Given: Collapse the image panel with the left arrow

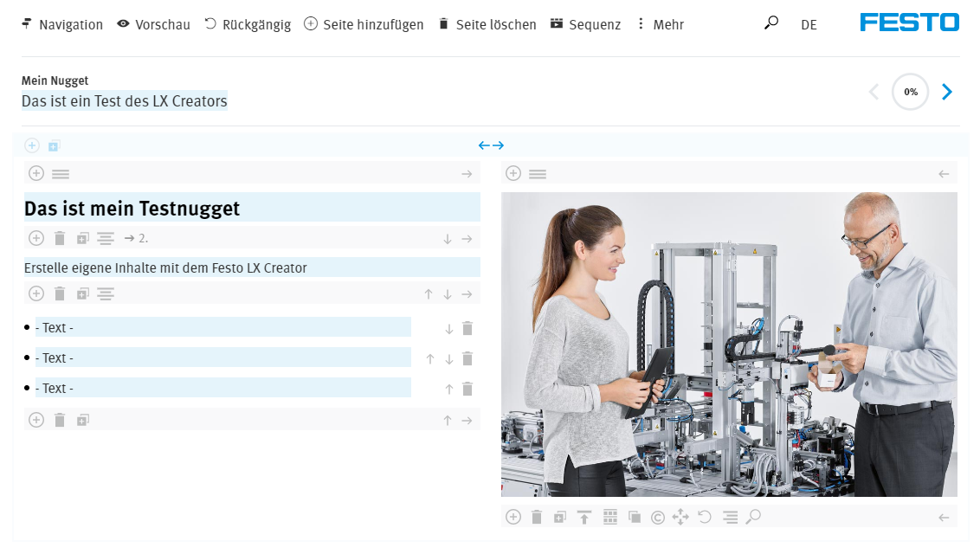Looking at the screenshot, I should [944, 173].
